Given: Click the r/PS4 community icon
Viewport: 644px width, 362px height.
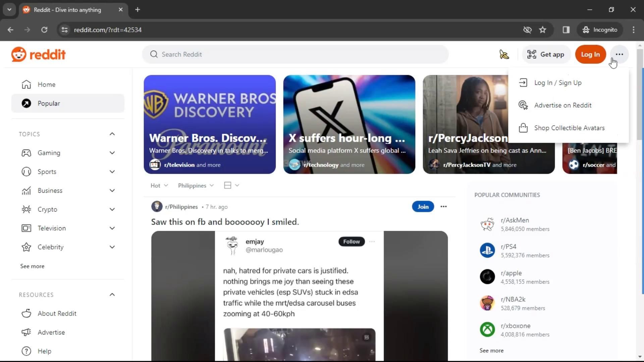Looking at the screenshot, I should click(x=487, y=251).
